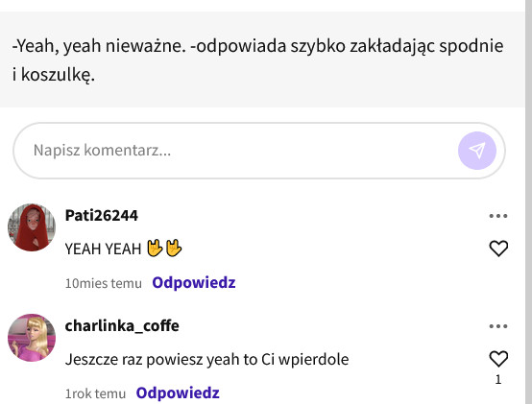Open three-dot menu on charlinka_coffe's comment
Screen dimensions: 532x404
(498, 326)
